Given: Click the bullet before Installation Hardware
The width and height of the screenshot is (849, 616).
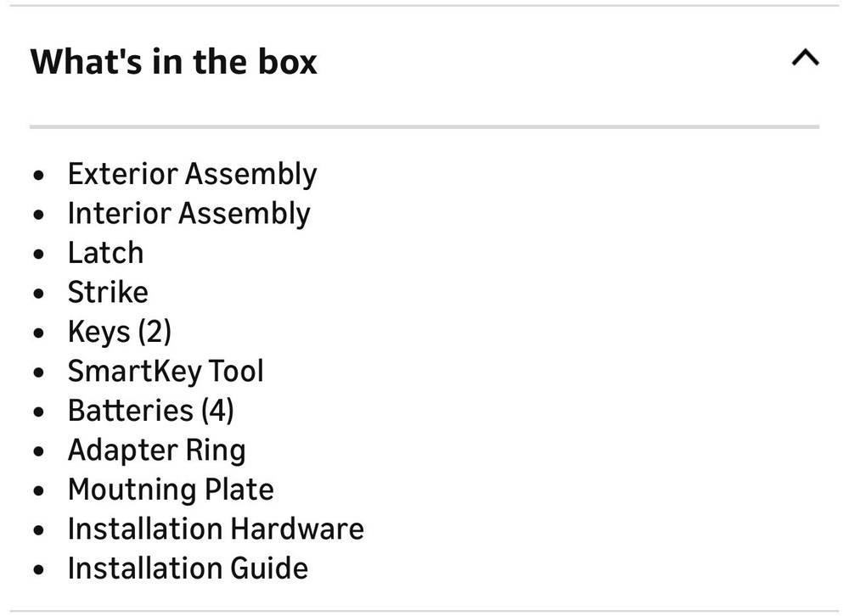Looking at the screenshot, I should pyautogui.click(x=39, y=530).
